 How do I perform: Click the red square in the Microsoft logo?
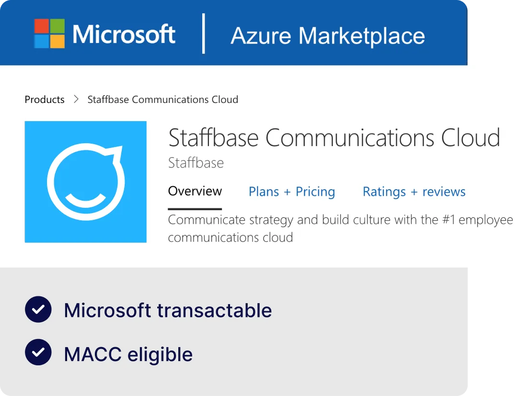point(41,26)
